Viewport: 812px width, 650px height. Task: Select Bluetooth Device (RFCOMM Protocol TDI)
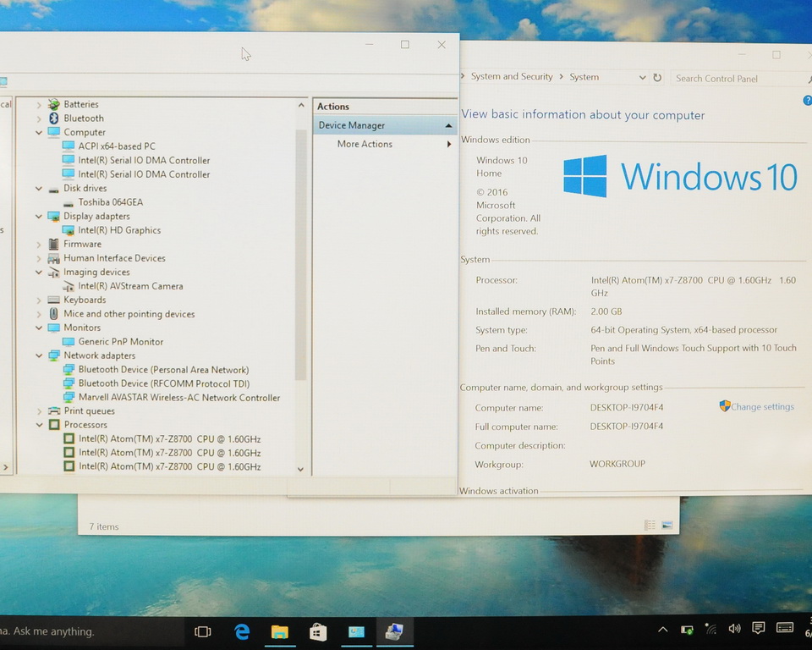click(x=163, y=383)
